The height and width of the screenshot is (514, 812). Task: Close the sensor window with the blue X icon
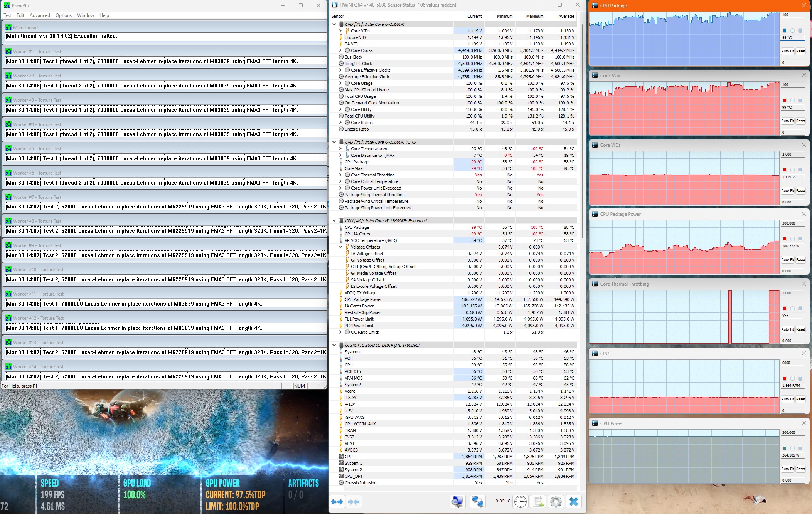click(574, 502)
